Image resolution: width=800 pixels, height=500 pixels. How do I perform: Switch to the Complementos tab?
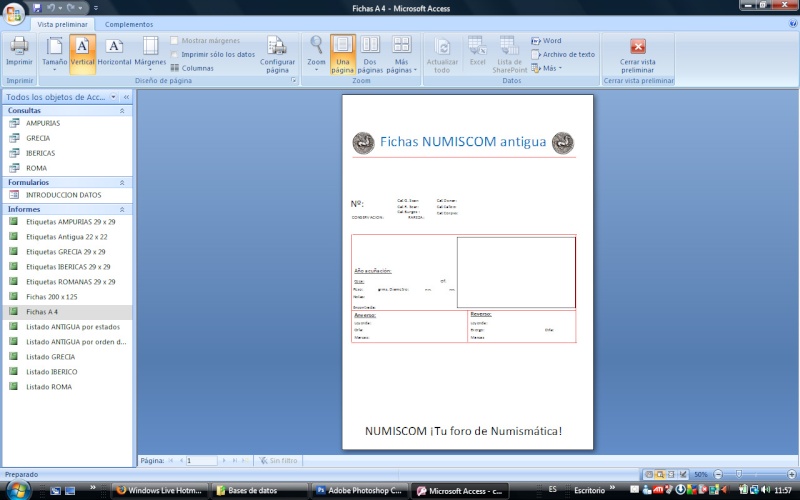coord(129,24)
